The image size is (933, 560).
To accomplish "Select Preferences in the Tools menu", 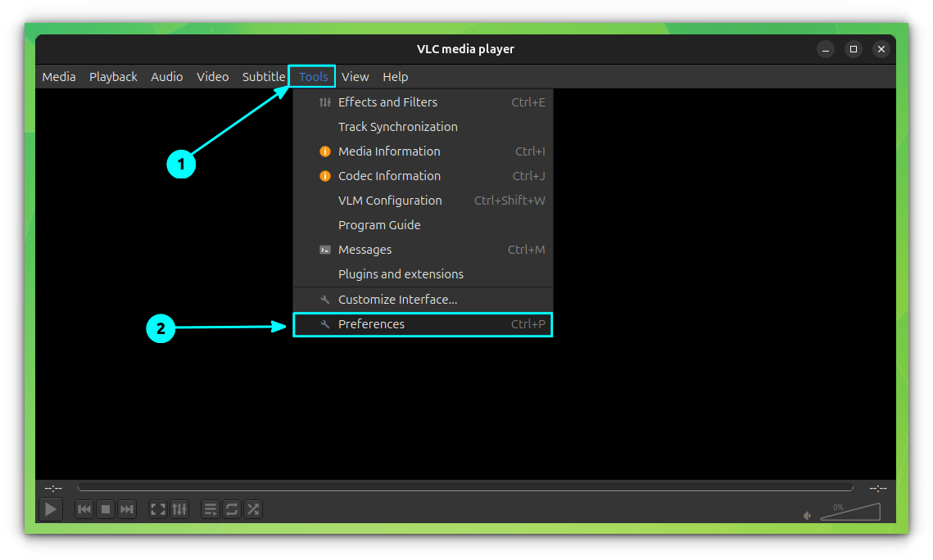I will coord(373,323).
